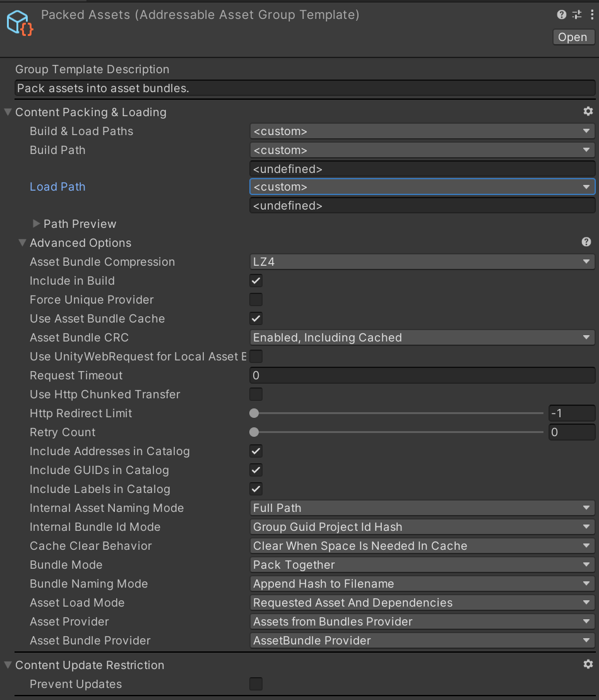Click the Addressable Asset Group Template icon
The width and height of the screenshot is (599, 700).
20,23
